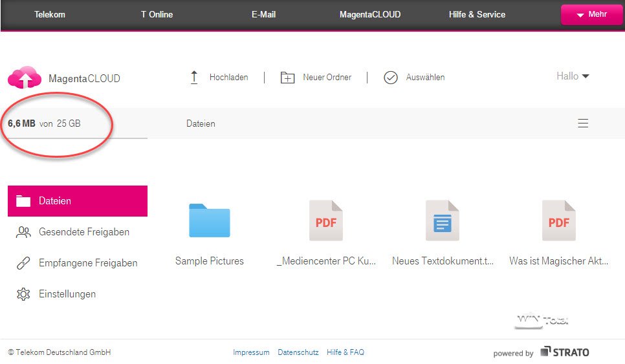Open the hamburger view menu icon
625x364 pixels.
point(583,123)
